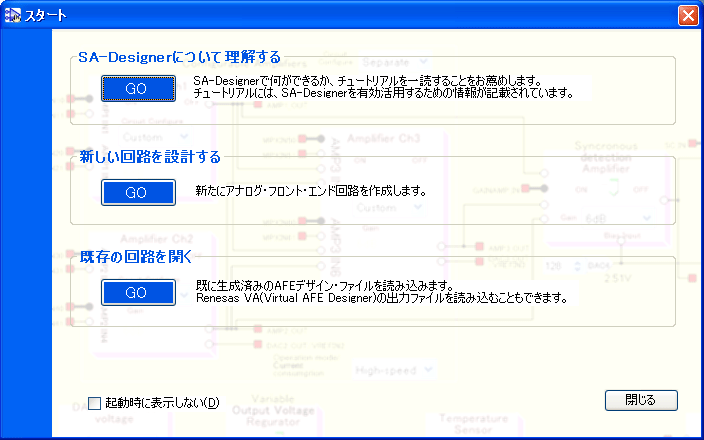
Task: Click the faded Custom dropdown under Amplifier Ch3
Action: click(378, 209)
